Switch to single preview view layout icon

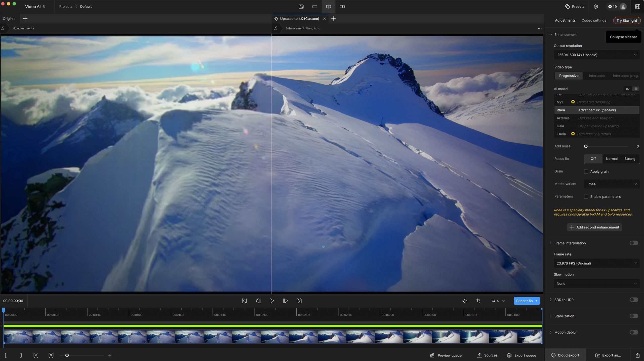coord(301,7)
